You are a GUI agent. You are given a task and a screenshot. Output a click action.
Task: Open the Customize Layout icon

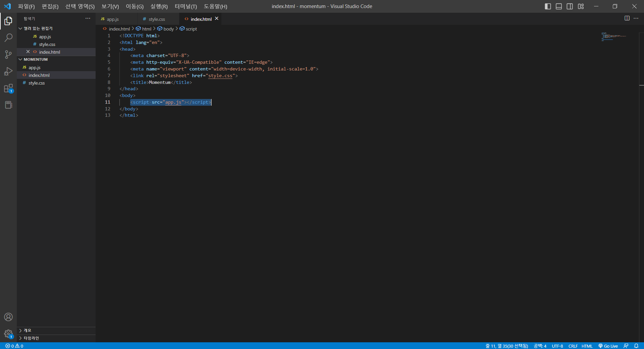click(581, 6)
